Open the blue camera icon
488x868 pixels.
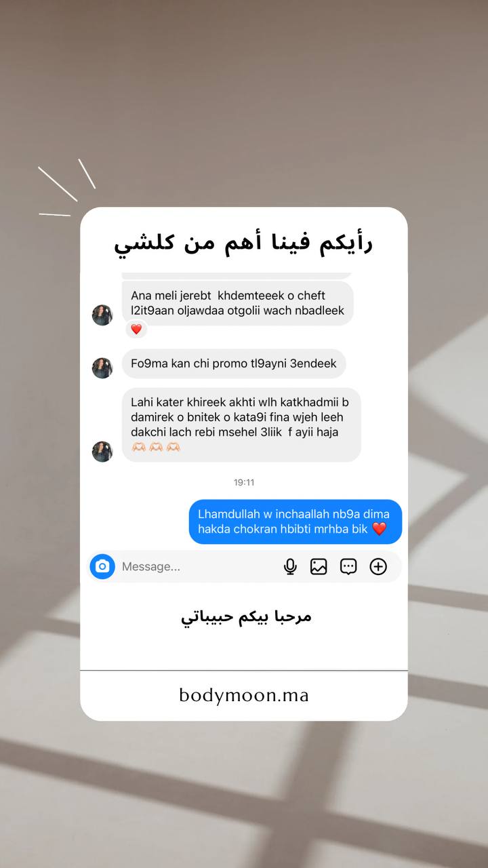point(102,566)
